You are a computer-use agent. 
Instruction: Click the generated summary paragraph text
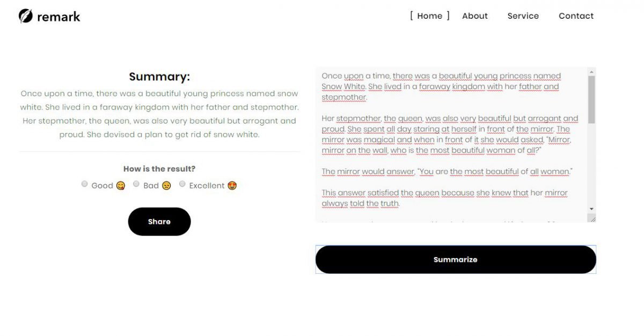tap(159, 114)
